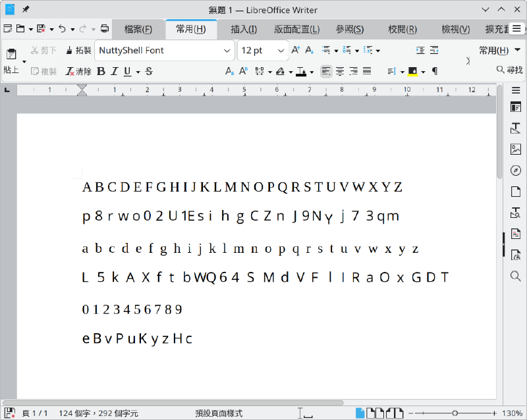Expand the font size dropdown
Viewport: 527px width, 420px height.
pyautogui.click(x=282, y=50)
